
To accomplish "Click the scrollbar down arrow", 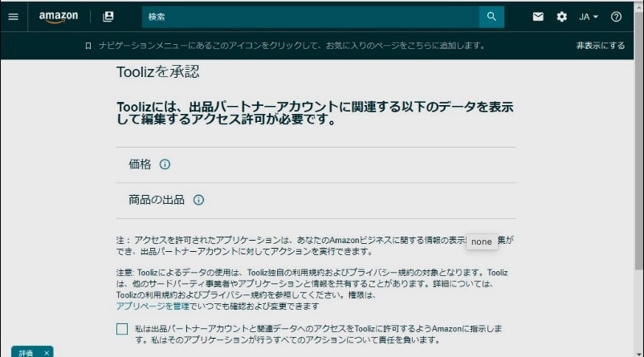I will (x=639, y=354).
